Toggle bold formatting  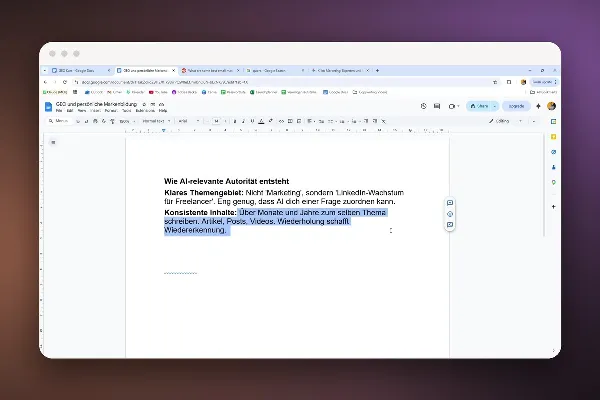click(x=235, y=121)
